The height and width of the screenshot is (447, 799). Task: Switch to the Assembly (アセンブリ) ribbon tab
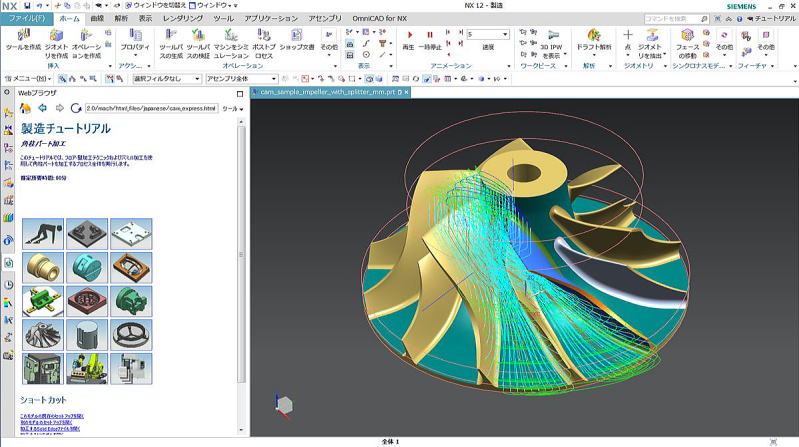325,18
